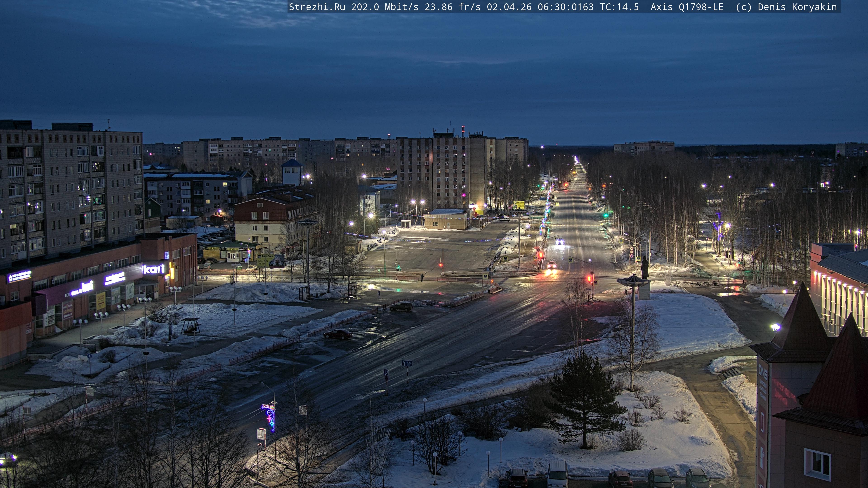Click the pedestrian standing at the crossing

[x=422, y=277]
